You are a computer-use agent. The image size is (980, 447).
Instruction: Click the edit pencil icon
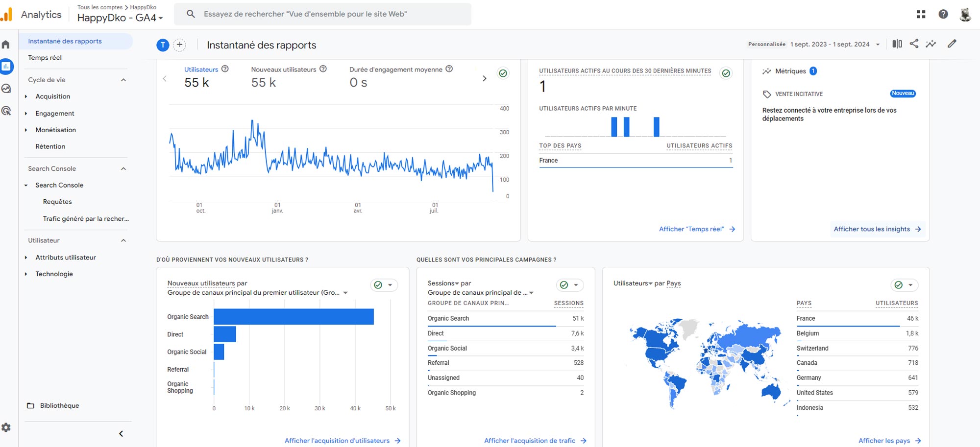pyautogui.click(x=952, y=44)
